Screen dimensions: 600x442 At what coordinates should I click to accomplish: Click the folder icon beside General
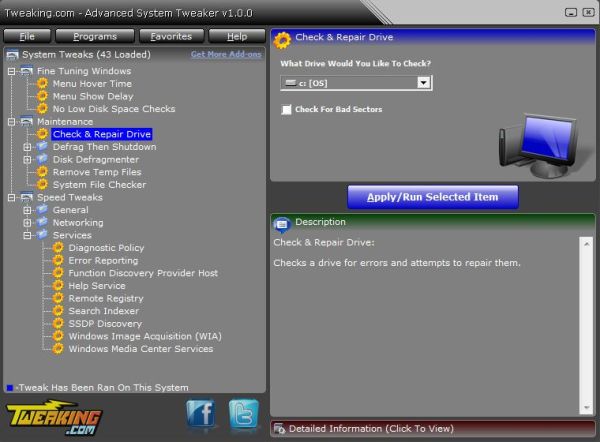pyautogui.click(x=42, y=210)
